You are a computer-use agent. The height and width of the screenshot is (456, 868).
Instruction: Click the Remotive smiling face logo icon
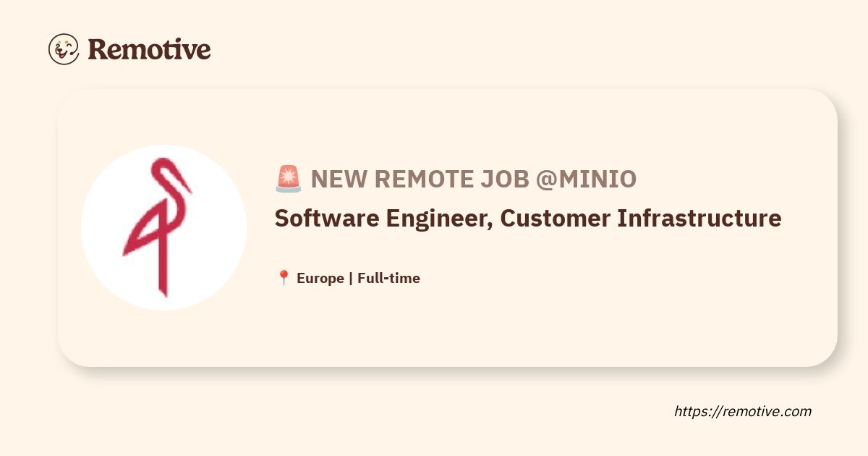[x=64, y=49]
